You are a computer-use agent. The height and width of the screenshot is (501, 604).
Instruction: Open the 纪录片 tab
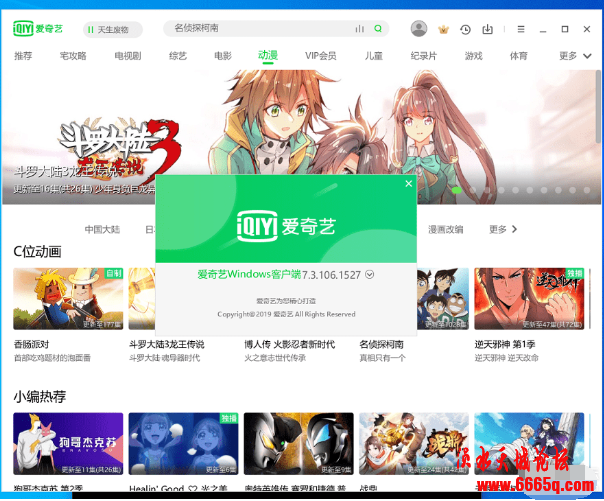423,56
